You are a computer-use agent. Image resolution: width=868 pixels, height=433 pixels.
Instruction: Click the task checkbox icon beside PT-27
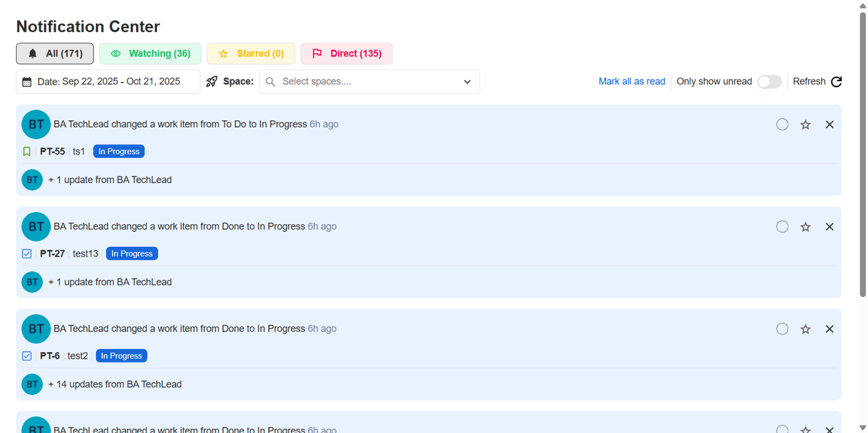pyautogui.click(x=27, y=254)
